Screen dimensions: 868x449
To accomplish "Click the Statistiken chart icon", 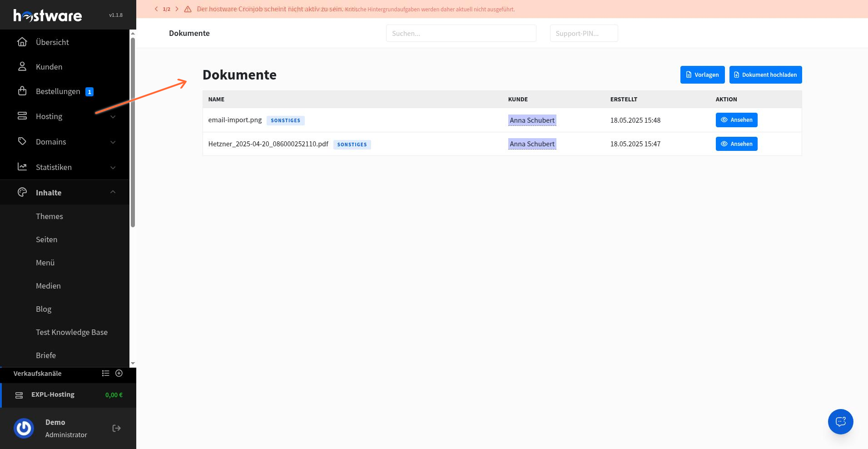I will click(x=22, y=167).
